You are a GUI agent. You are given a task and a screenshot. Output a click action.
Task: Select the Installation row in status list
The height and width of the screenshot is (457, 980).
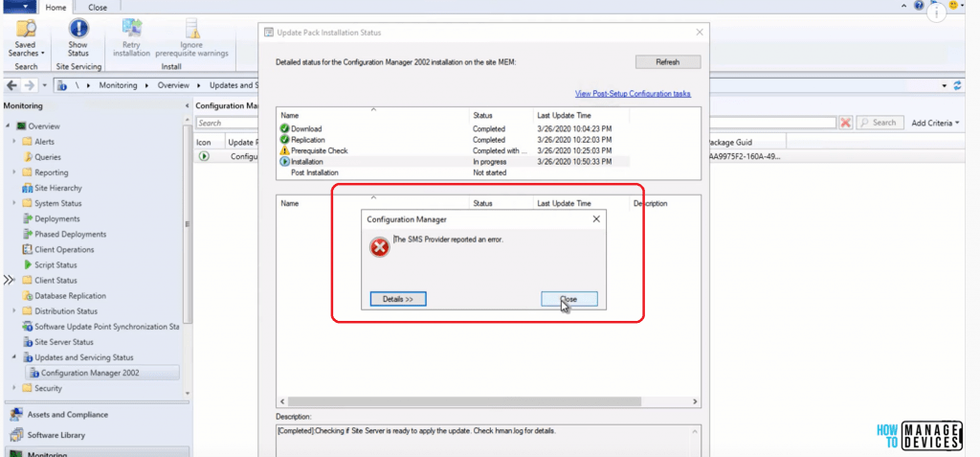point(454,162)
